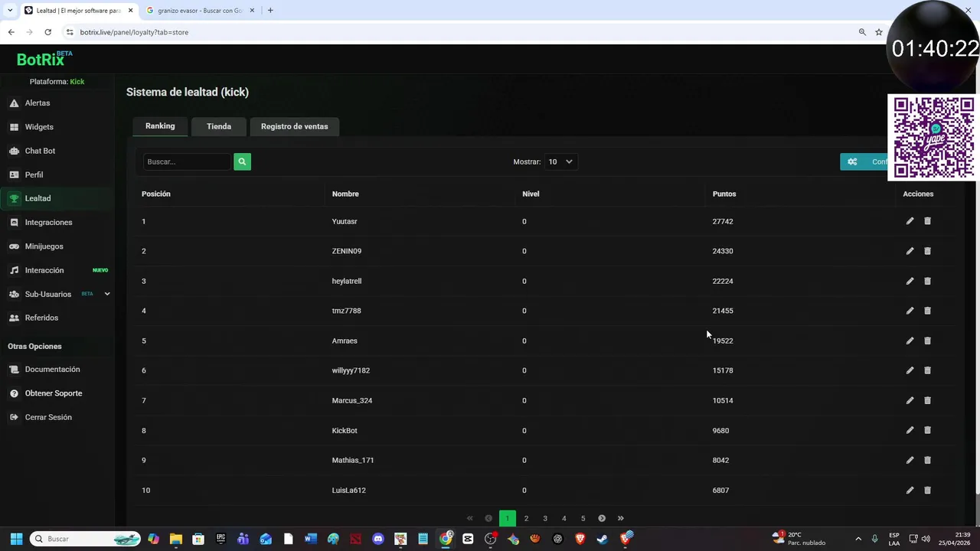Screen dimensions: 980x551
Task: Click the Buscar input field
Action: (187, 161)
